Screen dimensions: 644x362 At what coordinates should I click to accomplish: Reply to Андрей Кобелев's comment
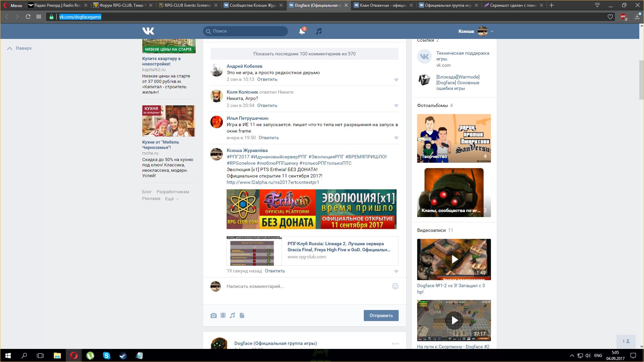(x=267, y=80)
